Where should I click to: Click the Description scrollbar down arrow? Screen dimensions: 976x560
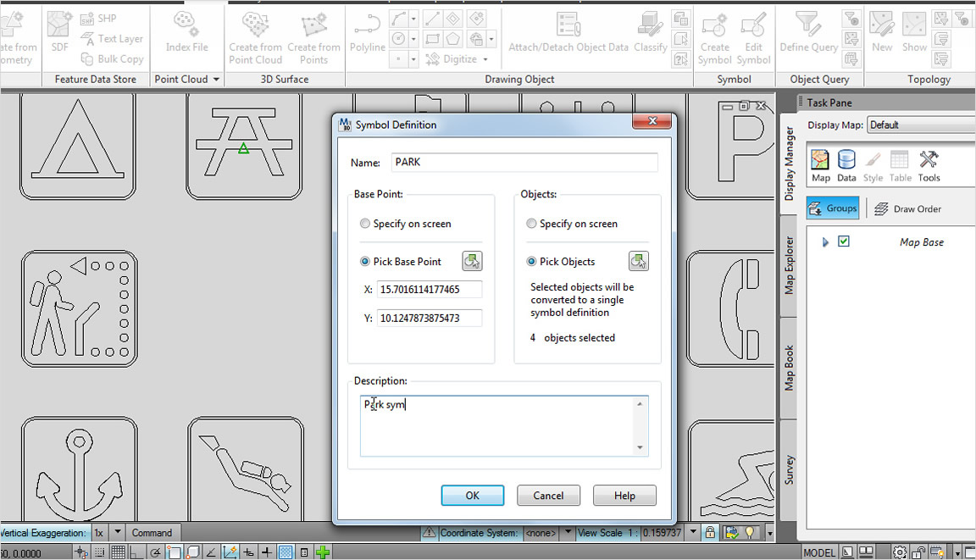pyautogui.click(x=640, y=448)
